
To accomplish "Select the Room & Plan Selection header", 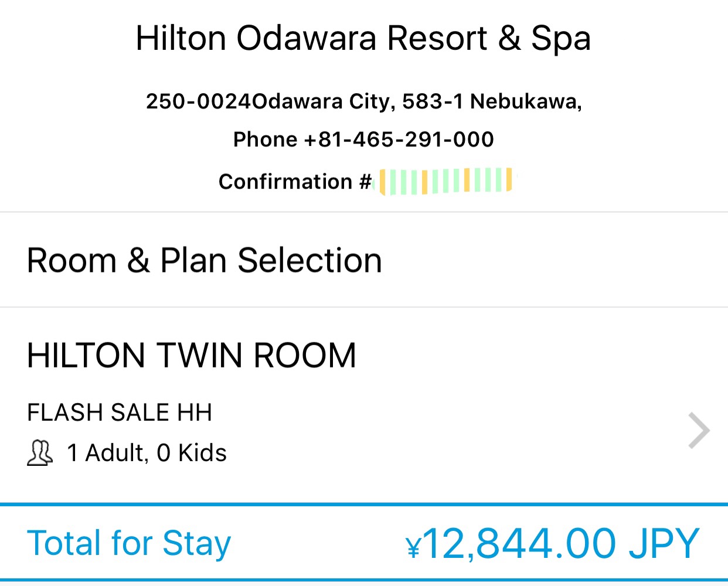I will (x=205, y=260).
